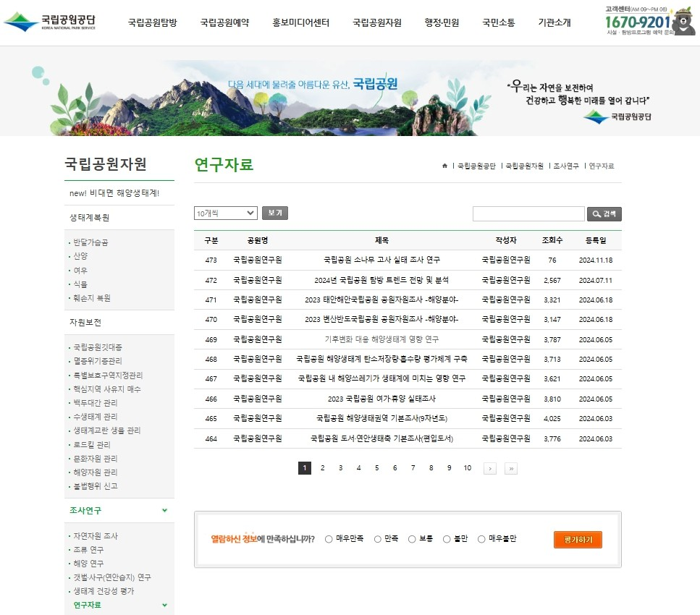This screenshot has width=700, height=615.
Task: Open 조류 연구 sidebar link
Action: [88, 550]
